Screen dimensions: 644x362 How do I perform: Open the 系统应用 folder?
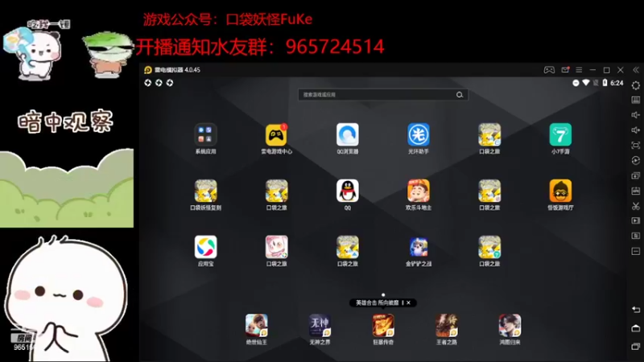(205, 134)
